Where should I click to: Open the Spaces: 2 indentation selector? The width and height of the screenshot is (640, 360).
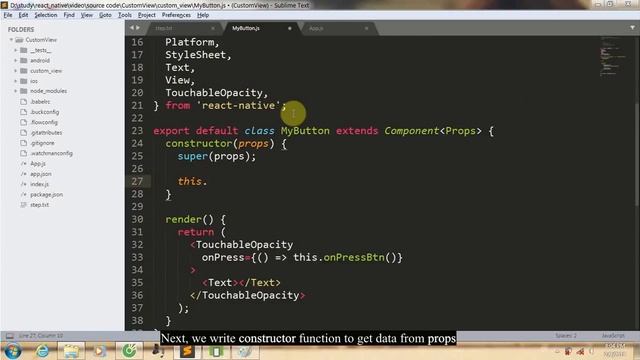click(566, 336)
